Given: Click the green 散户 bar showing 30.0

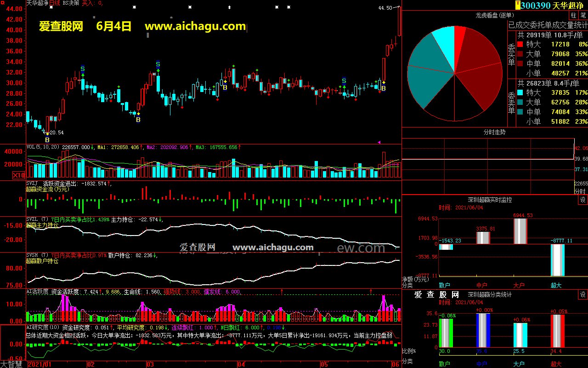Looking at the screenshot, I should pos(446,333).
